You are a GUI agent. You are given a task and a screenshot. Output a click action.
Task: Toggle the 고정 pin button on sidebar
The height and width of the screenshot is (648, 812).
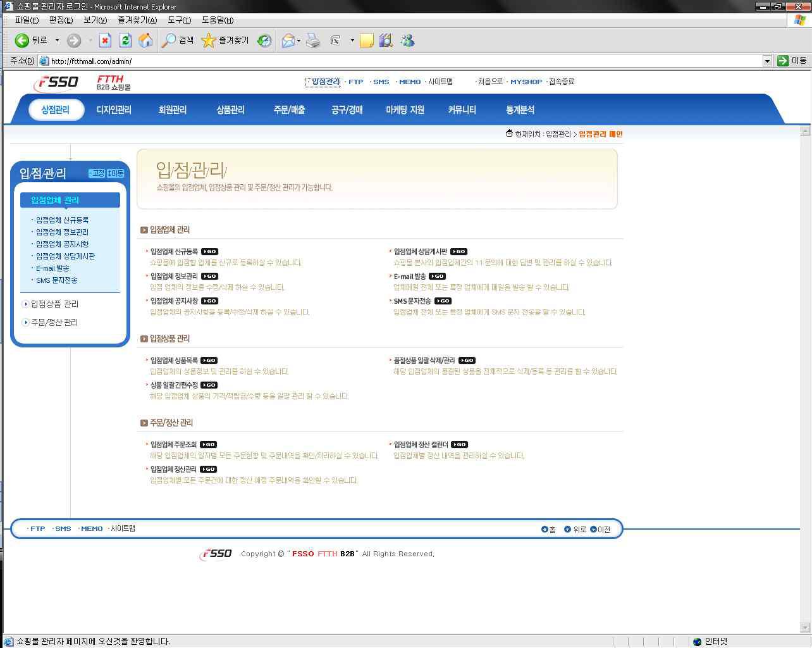(x=97, y=173)
